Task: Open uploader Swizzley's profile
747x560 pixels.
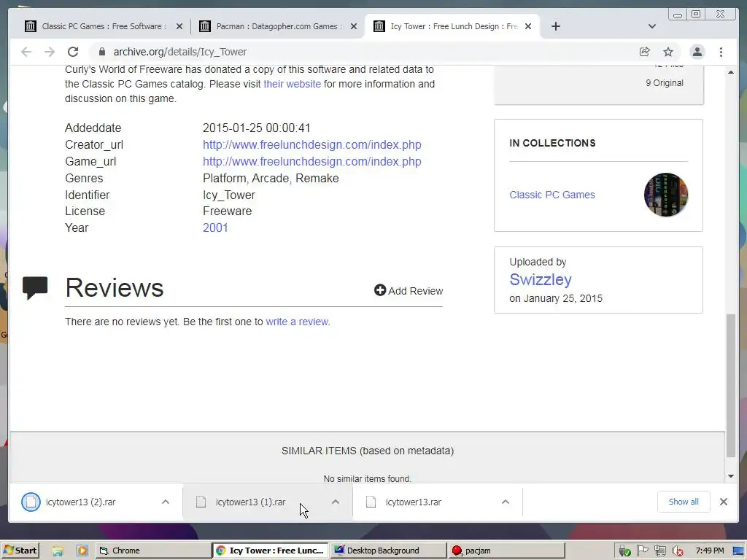Action: [x=541, y=279]
